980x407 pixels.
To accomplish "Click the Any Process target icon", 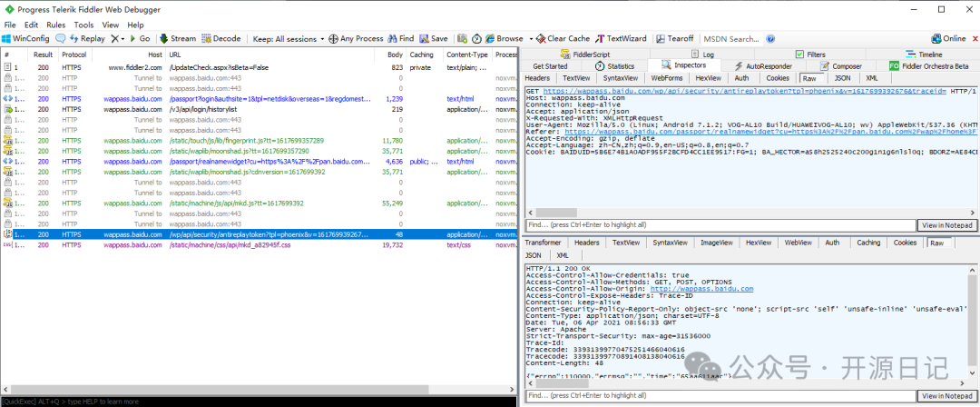I will pyautogui.click(x=333, y=39).
